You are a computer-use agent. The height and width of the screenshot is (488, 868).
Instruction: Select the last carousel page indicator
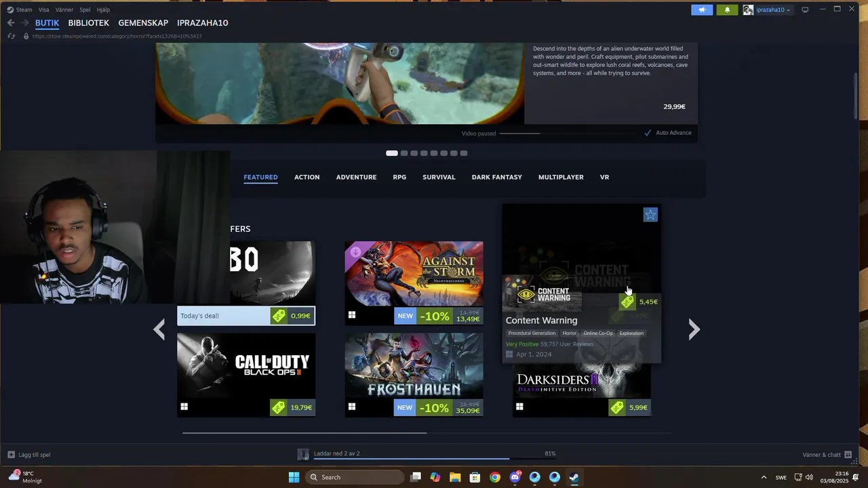464,153
